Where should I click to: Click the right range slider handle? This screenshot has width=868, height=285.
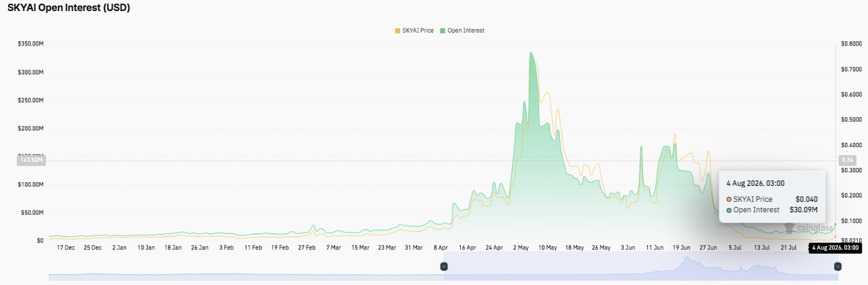tap(837, 266)
